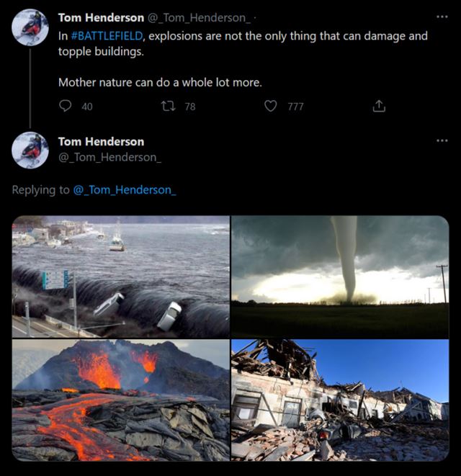Click the 777 likes count
461x476 pixels.
[295, 107]
